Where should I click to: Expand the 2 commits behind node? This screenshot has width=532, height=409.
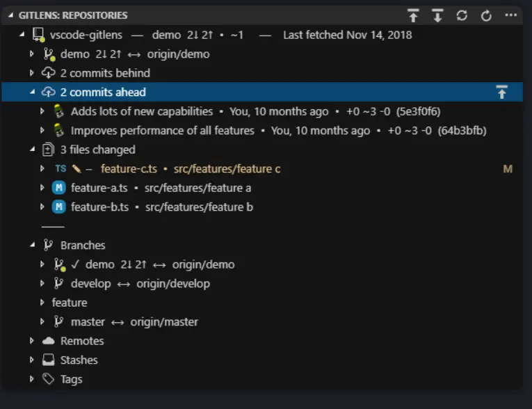pos(32,73)
